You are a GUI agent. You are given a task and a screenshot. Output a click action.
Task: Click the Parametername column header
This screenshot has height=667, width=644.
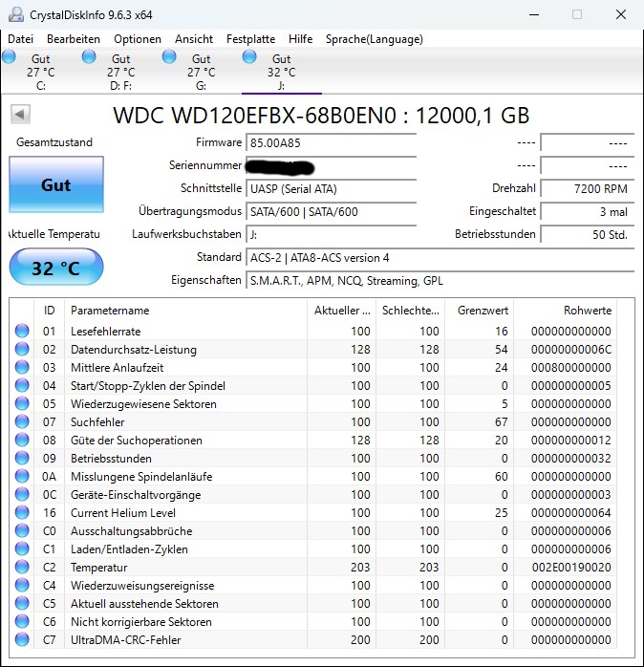point(185,311)
